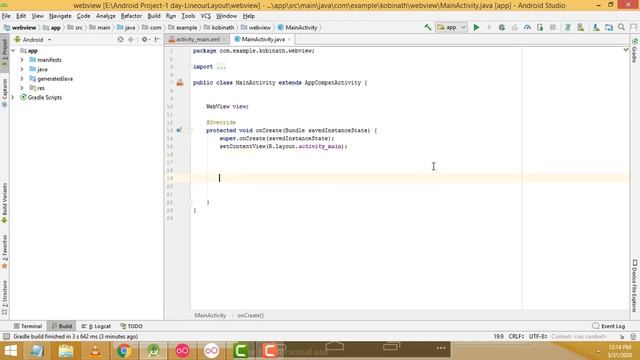Open File Explorer from the taskbar
This screenshot has width=640, height=360.
click(x=66, y=351)
